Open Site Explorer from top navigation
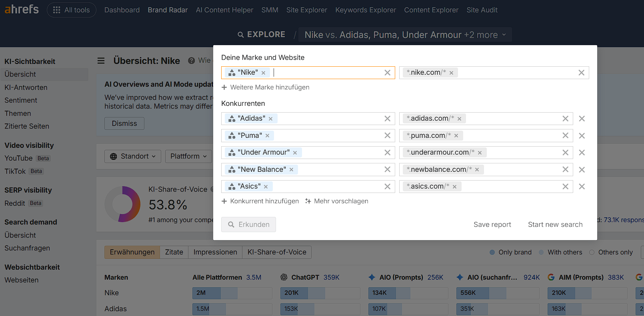This screenshot has height=316, width=644. click(307, 10)
